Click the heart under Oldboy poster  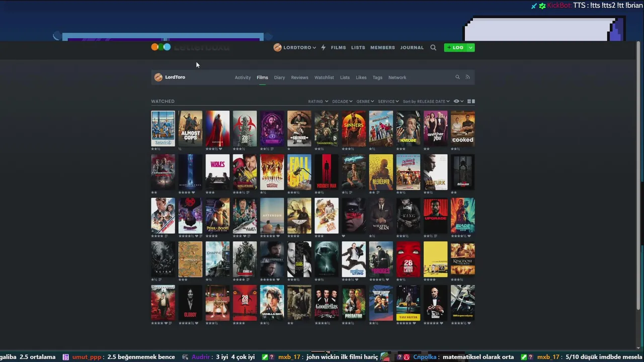point(197,323)
